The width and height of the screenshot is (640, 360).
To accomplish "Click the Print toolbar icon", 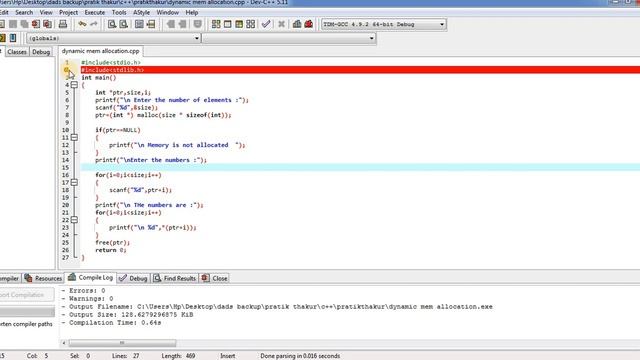I will coord(63,24).
